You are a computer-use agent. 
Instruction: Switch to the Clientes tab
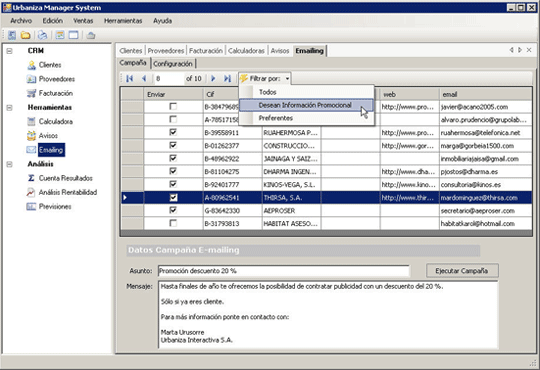pyautogui.click(x=131, y=51)
